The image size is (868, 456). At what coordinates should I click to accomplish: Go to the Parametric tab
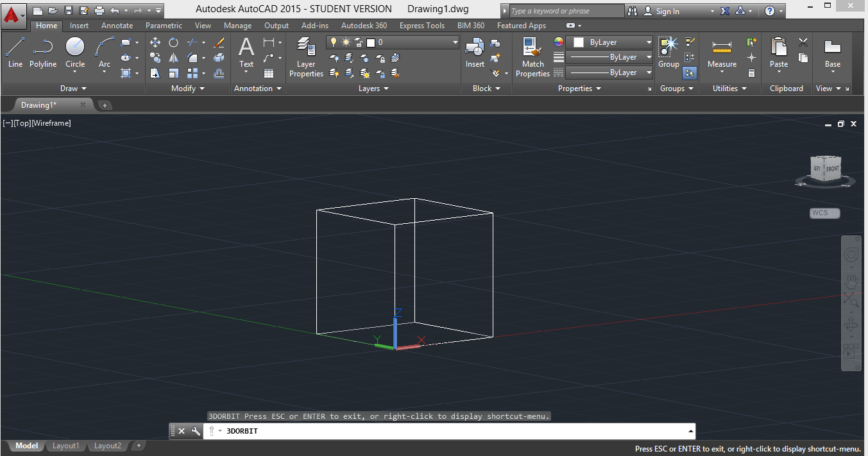[164, 26]
